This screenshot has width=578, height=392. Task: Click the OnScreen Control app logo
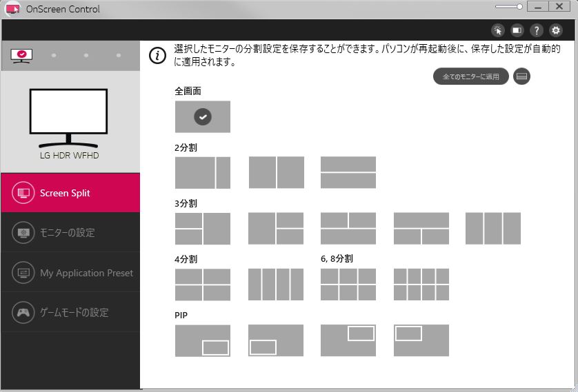pos(12,9)
